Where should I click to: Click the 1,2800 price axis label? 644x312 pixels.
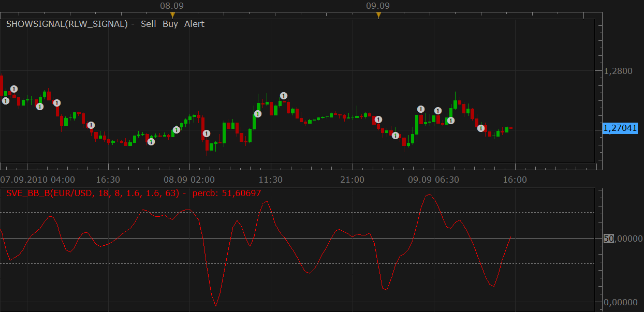pos(618,70)
